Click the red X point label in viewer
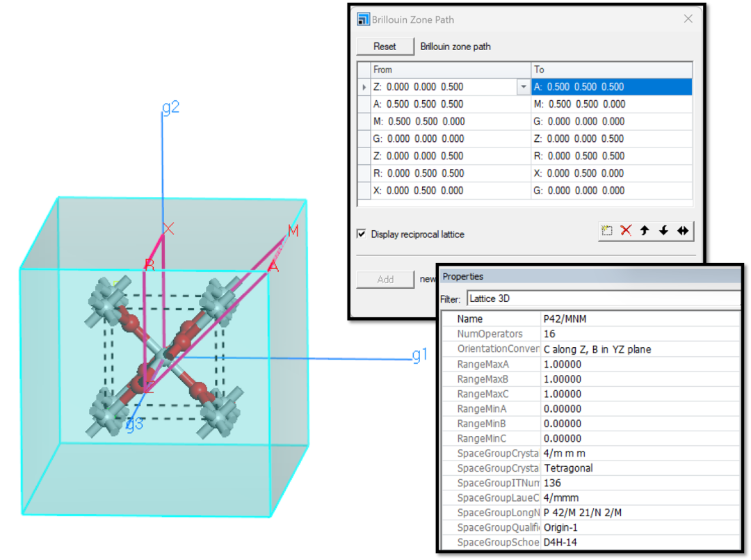751x560 pixels. 168,228
